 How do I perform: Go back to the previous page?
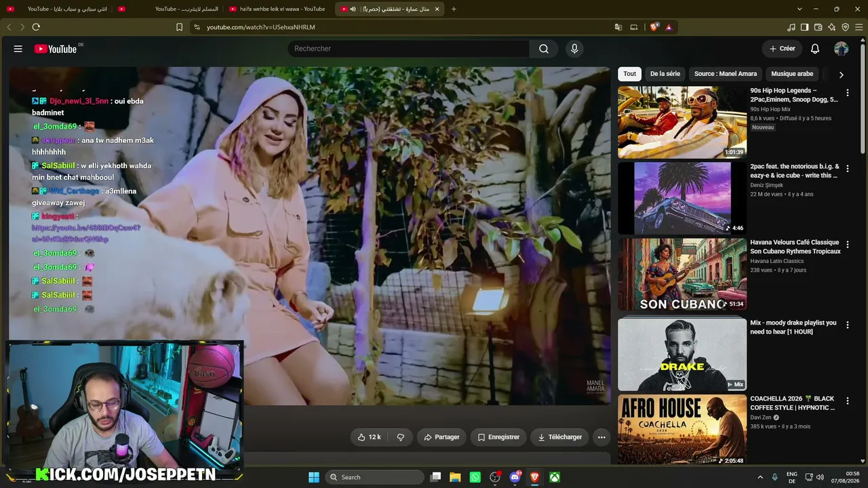click(9, 27)
